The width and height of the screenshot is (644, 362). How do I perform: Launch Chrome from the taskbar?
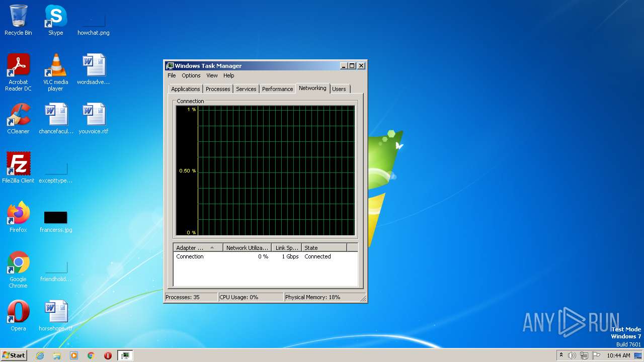[91, 355]
